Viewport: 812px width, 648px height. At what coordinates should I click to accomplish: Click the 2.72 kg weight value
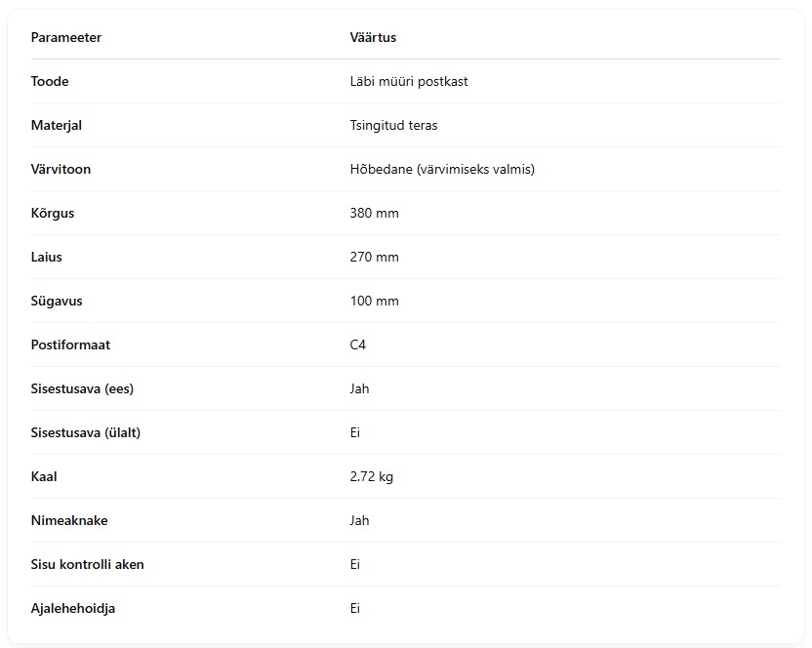coord(371,476)
